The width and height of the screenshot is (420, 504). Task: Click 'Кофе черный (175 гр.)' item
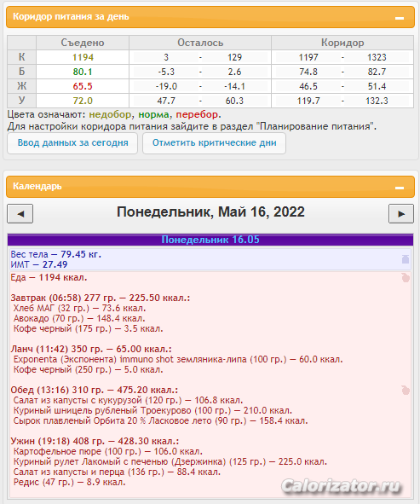[89, 329]
